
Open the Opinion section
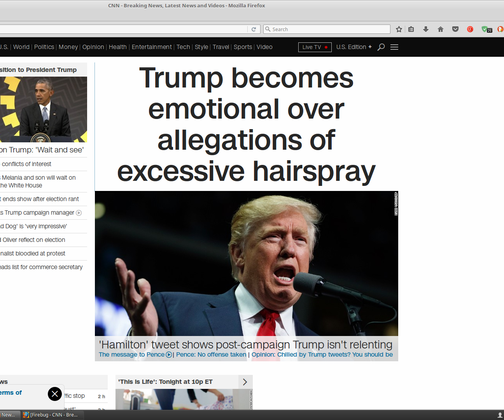[93, 47]
